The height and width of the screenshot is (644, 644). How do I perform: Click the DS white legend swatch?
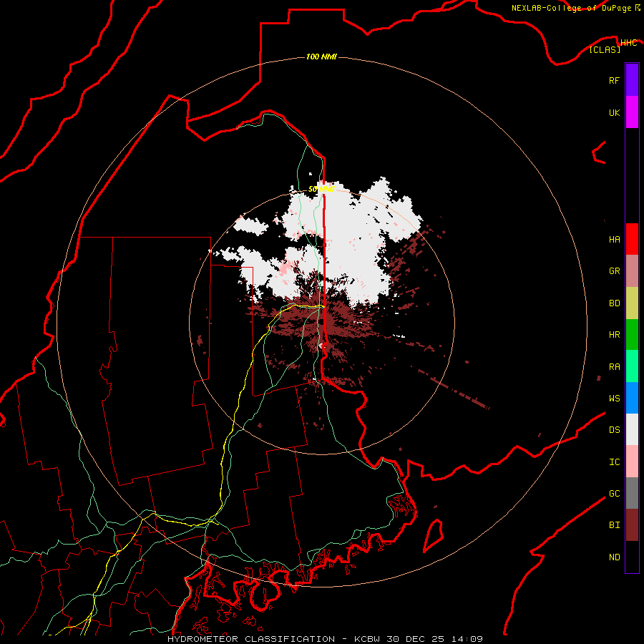[x=632, y=429]
